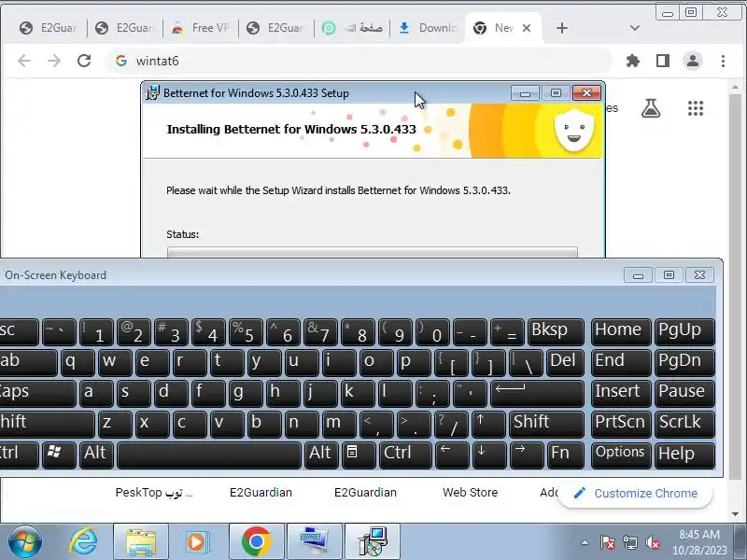Switch to the first E2Guar tab

click(49, 28)
